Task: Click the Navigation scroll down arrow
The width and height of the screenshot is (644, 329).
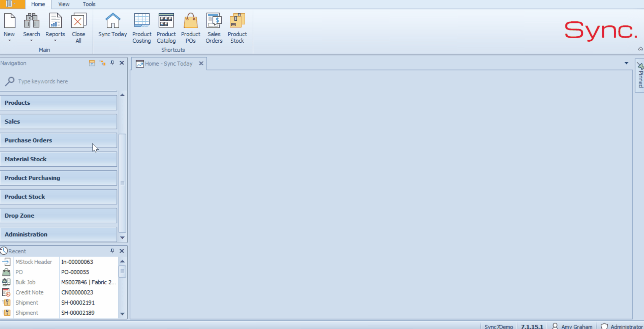Action: [x=122, y=238]
